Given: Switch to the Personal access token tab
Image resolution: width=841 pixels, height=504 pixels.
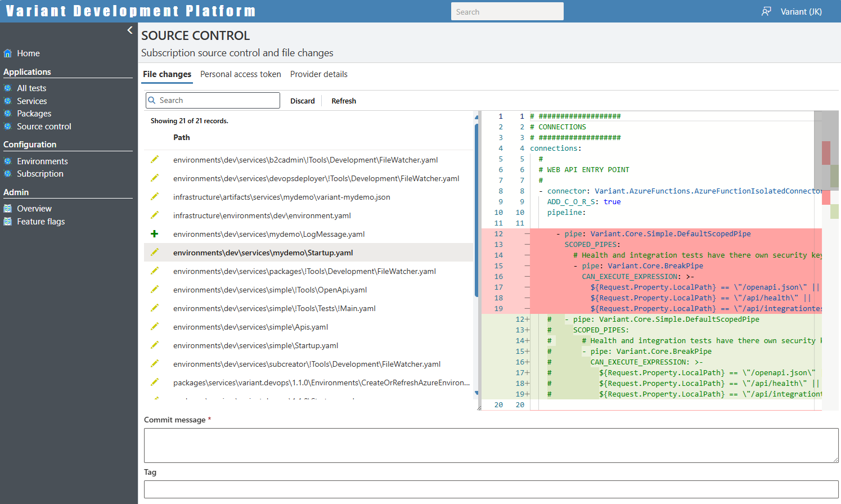Looking at the screenshot, I should pyautogui.click(x=240, y=74).
